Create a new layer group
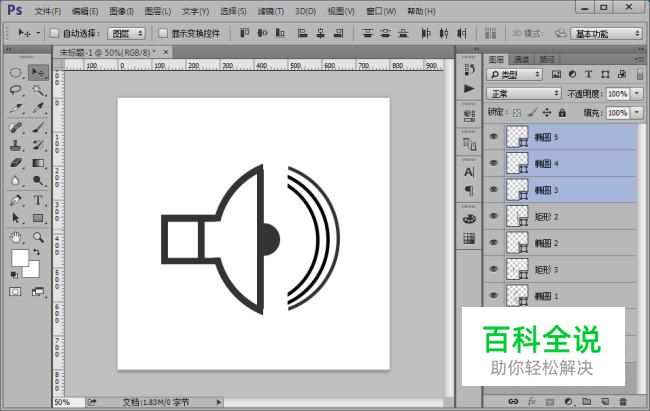 [x=587, y=401]
